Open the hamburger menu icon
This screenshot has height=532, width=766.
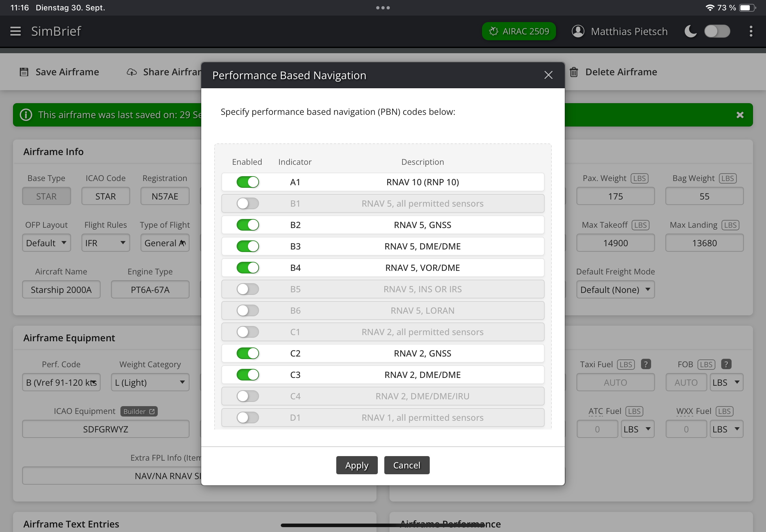(x=15, y=31)
